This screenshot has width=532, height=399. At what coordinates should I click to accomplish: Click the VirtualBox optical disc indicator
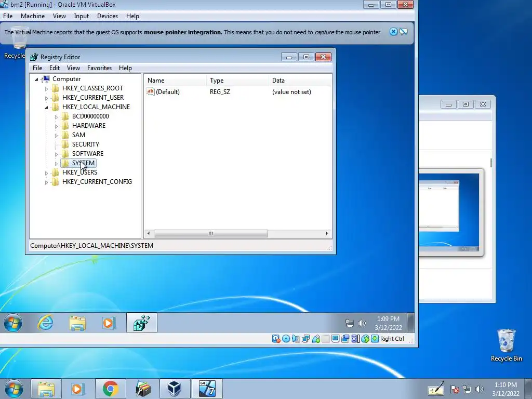[286, 339]
